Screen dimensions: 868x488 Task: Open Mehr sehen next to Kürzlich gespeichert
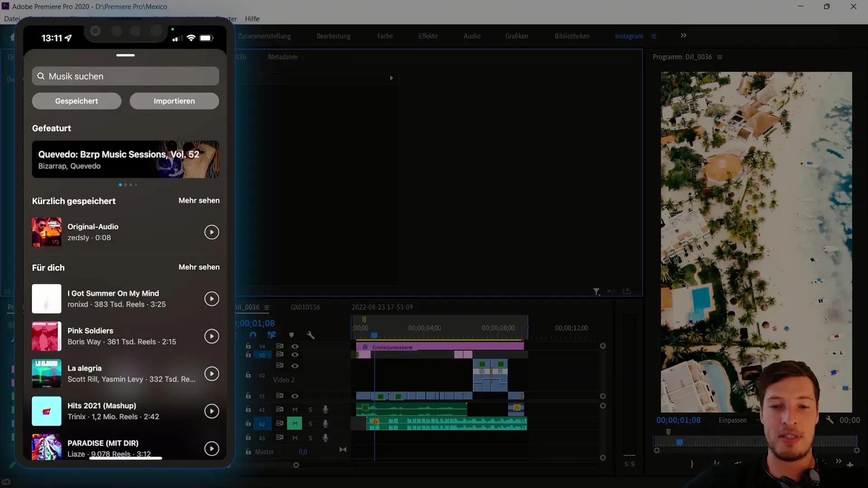point(199,201)
